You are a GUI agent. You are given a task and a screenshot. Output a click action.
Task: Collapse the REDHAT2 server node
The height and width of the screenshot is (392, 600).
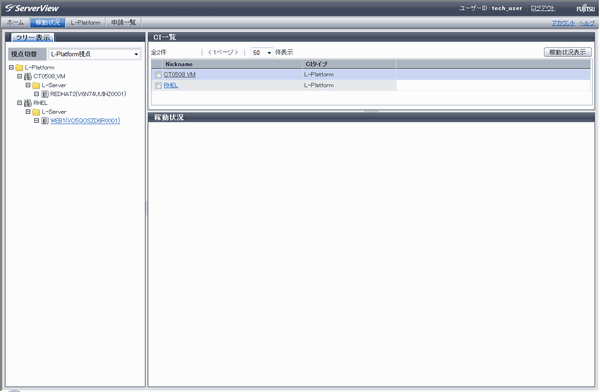[36, 94]
